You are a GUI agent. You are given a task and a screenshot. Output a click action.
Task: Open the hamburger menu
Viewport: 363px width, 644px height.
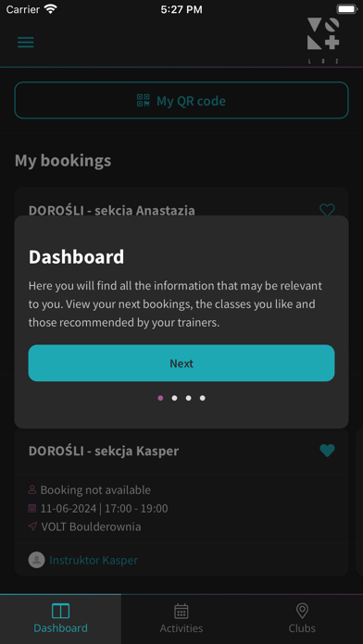(x=26, y=43)
